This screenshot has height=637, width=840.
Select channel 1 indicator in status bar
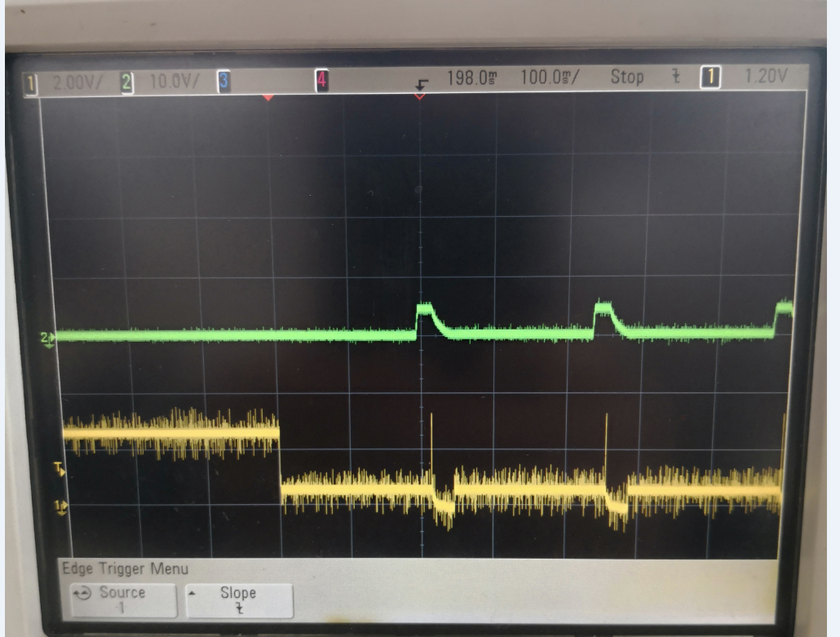30,84
